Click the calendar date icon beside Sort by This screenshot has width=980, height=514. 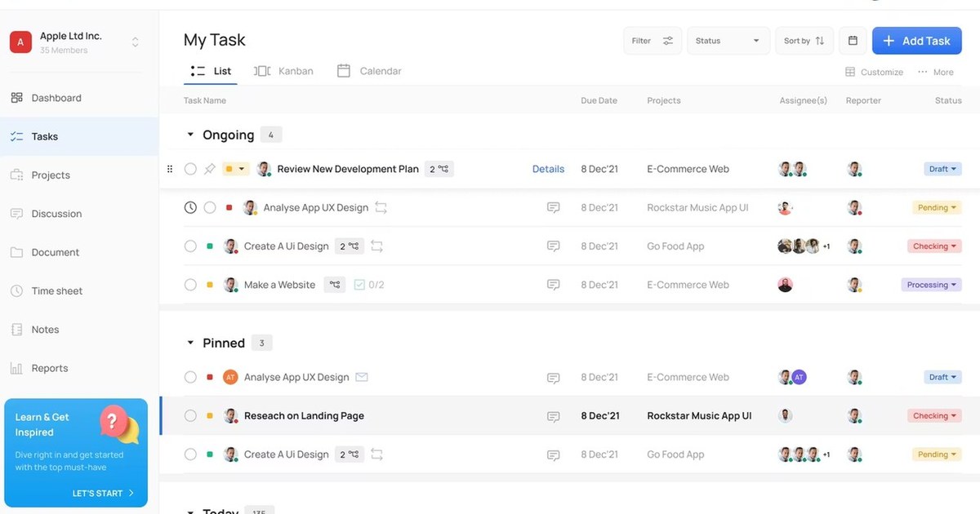pyautogui.click(x=853, y=41)
